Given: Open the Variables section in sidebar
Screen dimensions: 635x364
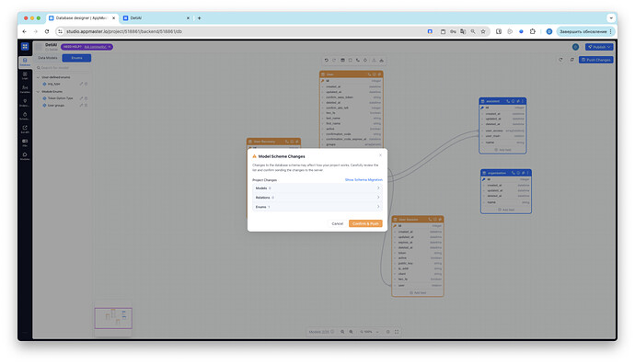Looking at the screenshot, I should pos(25,89).
